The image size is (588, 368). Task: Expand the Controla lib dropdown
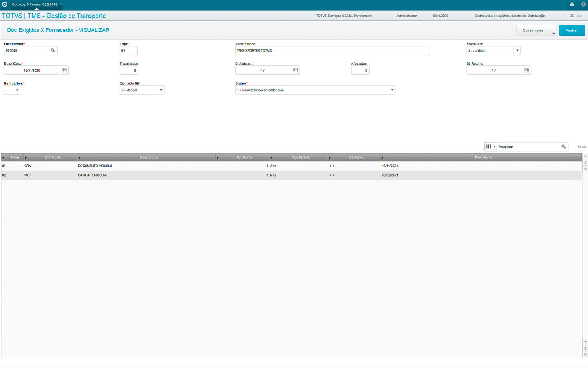[x=161, y=90]
